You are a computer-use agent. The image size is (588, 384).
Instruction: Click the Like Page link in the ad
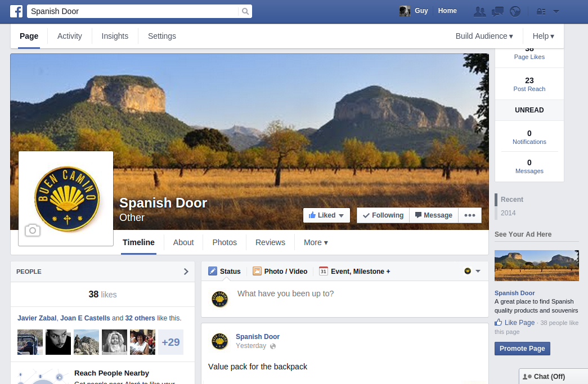(519, 322)
